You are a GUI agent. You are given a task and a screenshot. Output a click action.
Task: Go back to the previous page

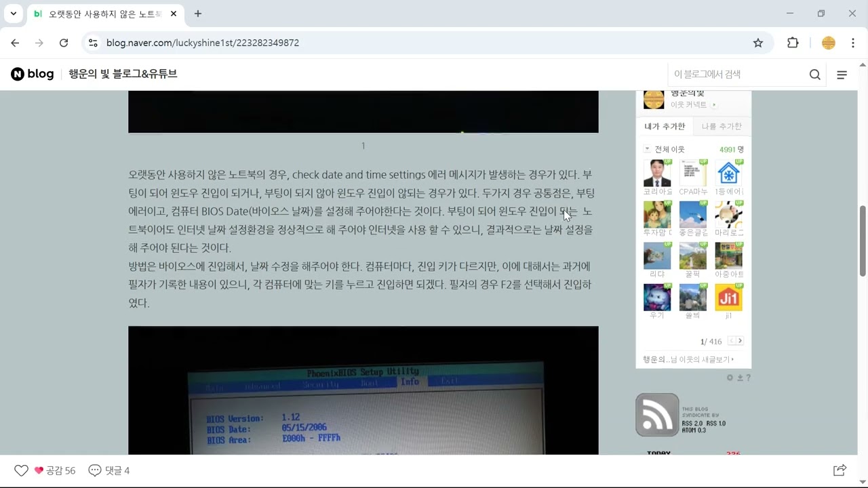[x=15, y=43]
